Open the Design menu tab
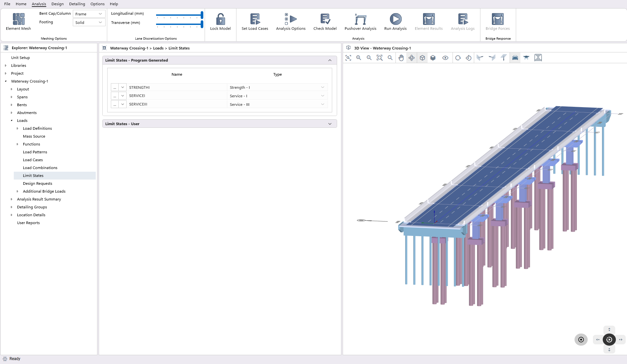Image resolution: width=627 pixels, height=364 pixels. (x=57, y=4)
